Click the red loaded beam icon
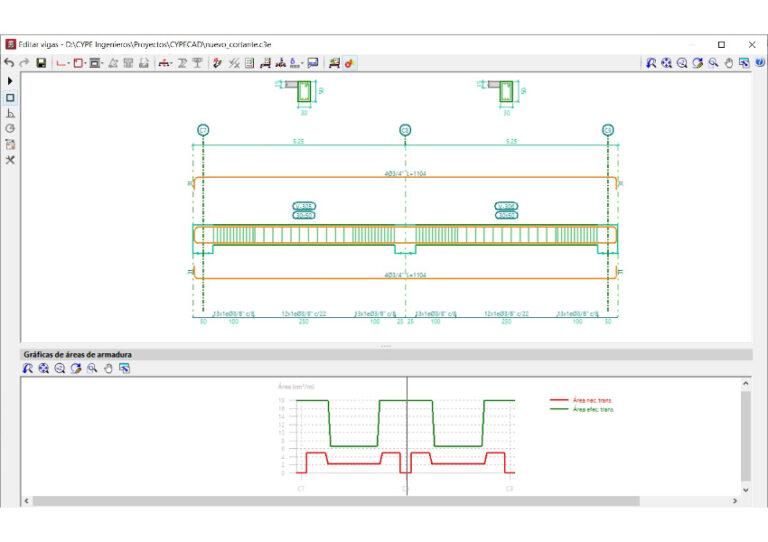768x542 pixels. (281, 63)
